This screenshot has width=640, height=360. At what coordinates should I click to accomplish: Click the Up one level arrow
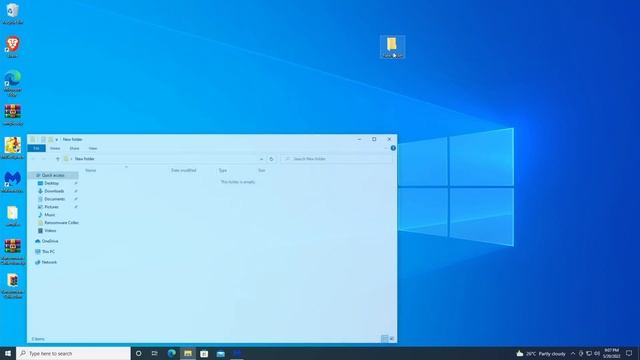[58, 159]
